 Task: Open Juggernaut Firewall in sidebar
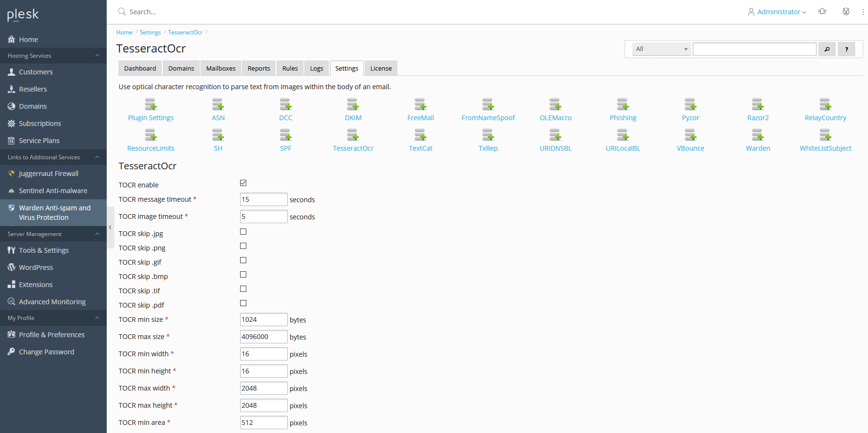coord(49,174)
